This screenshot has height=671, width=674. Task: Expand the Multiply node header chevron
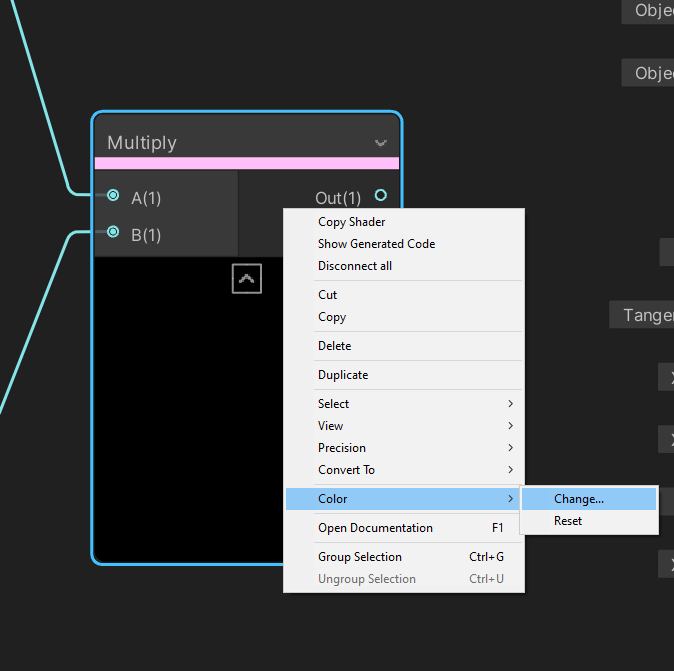point(381,143)
